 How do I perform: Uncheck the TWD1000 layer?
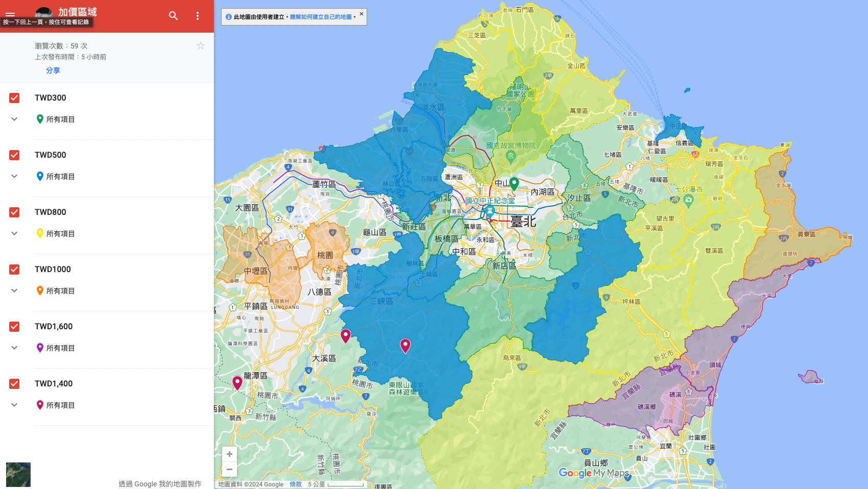point(14,270)
